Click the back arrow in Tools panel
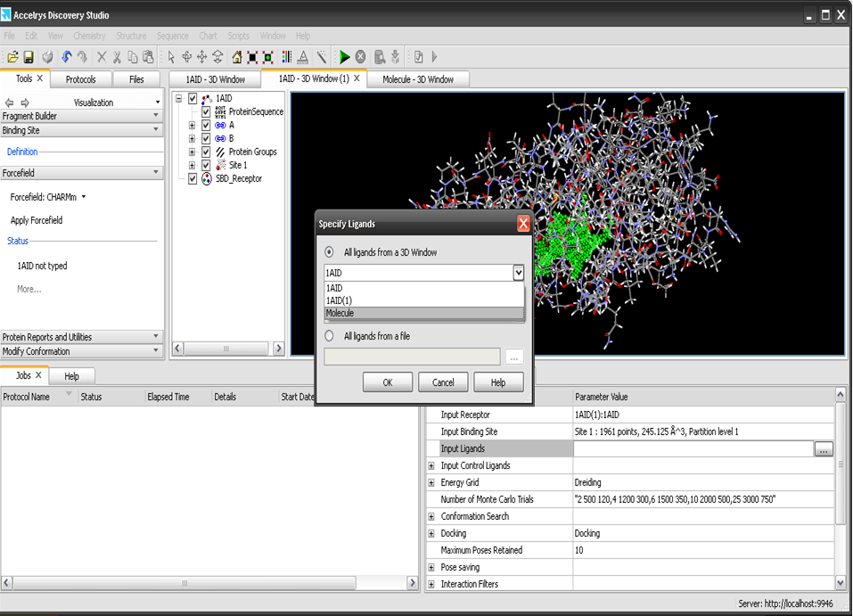The height and width of the screenshot is (616, 853). (x=9, y=103)
